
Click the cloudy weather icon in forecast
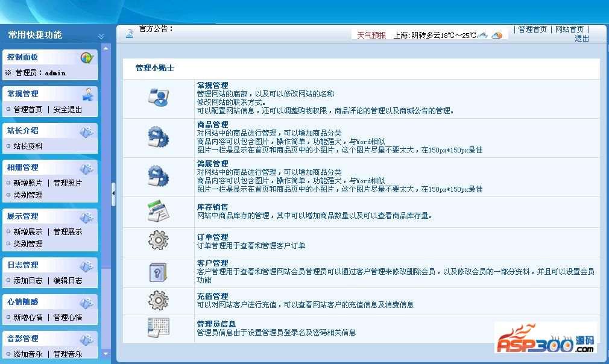(x=482, y=36)
